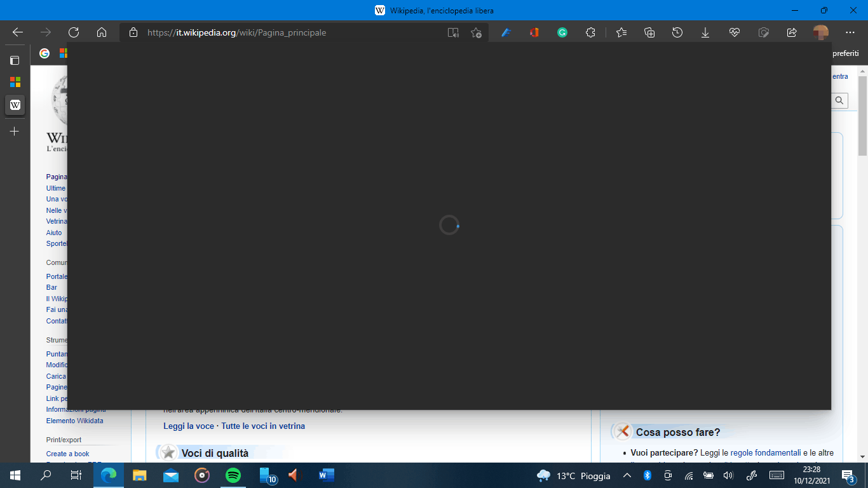Open the Extensions puzzle icon

point(590,32)
